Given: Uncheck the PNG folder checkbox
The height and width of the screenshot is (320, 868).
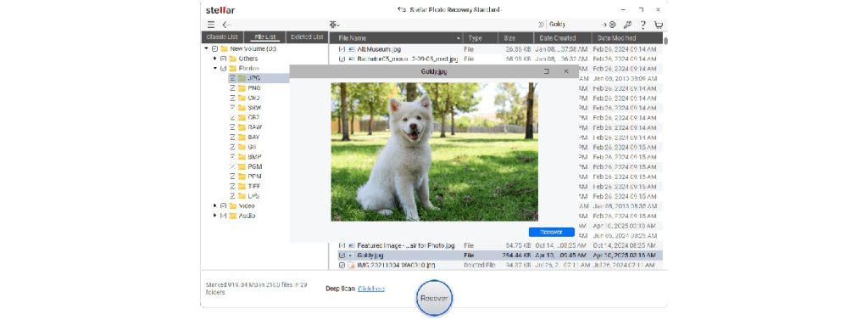Looking at the screenshot, I should pos(232,88).
